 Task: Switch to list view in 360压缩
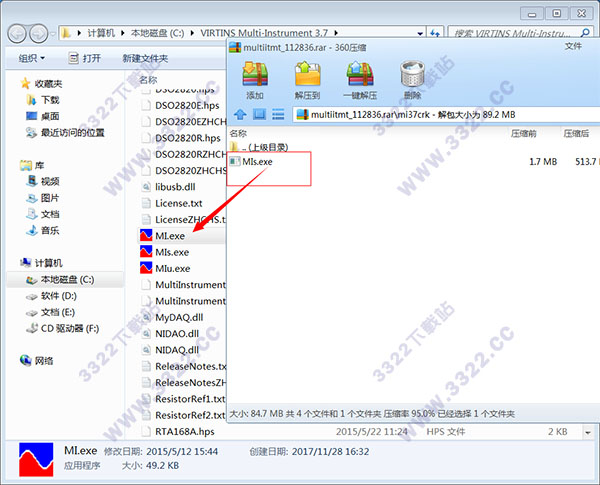278,114
